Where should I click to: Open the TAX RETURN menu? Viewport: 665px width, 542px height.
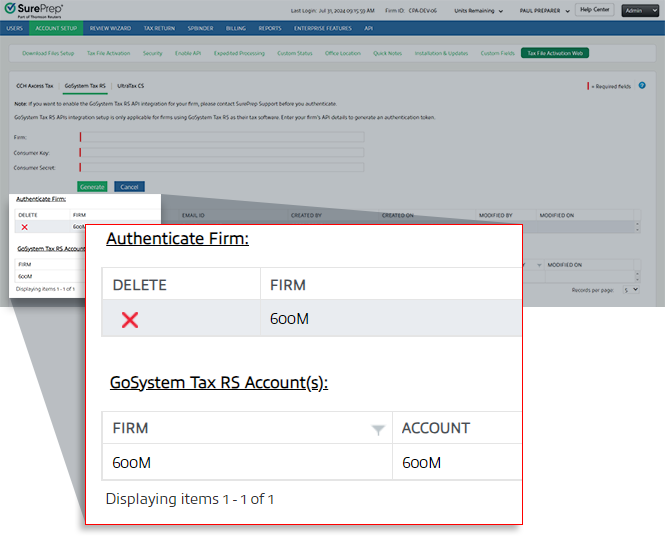159,28
